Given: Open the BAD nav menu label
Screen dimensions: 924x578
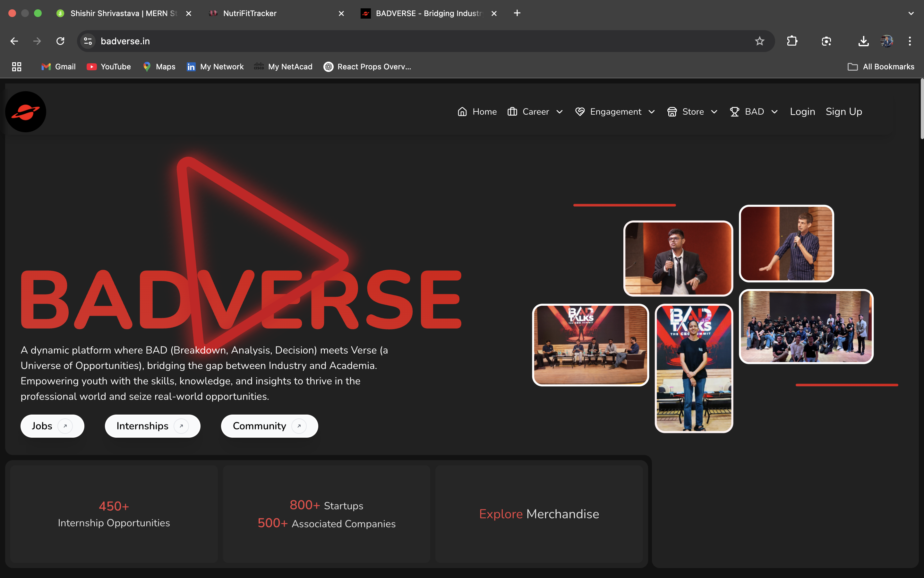Looking at the screenshot, I should click(x=755, y=112).
